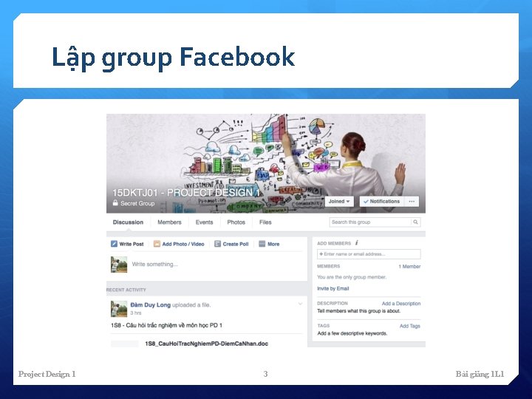Click Add a Description link
The width and height of the screenshot is (532, 399).
pyautogui.click(x=401, y=304)
